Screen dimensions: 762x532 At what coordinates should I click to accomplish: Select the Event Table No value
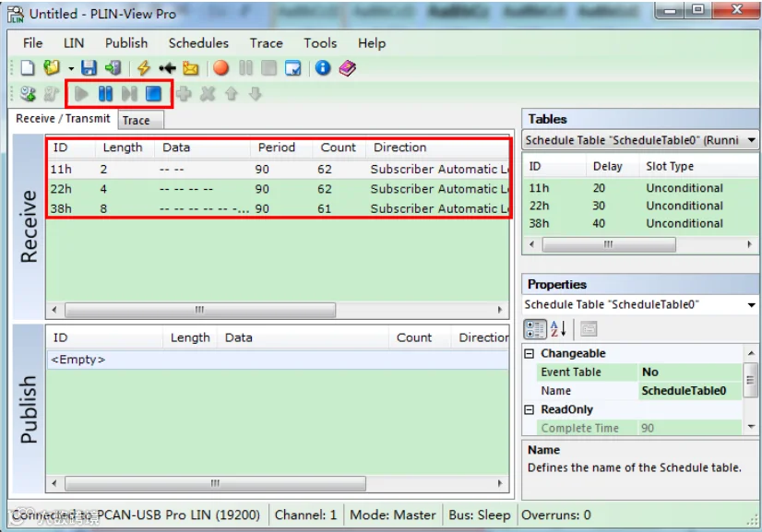tap(690, 372)
